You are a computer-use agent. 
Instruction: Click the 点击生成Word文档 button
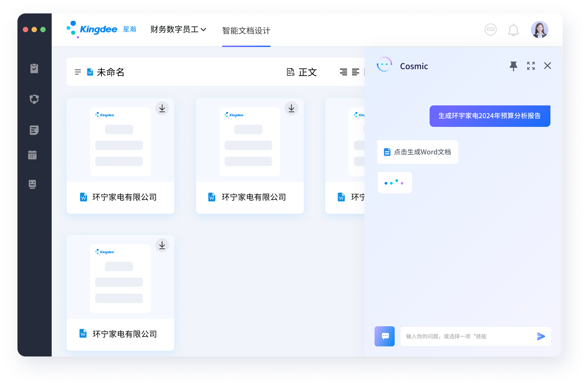coord(418,152)
